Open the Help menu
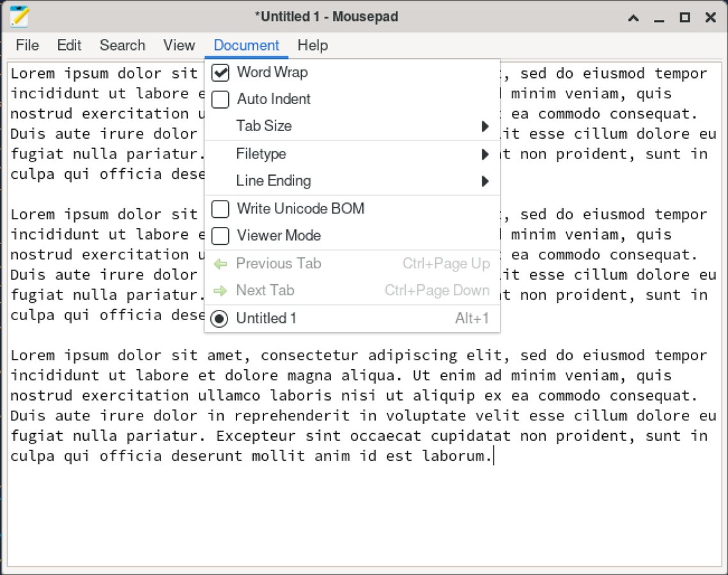 click(x=313, y=45)
